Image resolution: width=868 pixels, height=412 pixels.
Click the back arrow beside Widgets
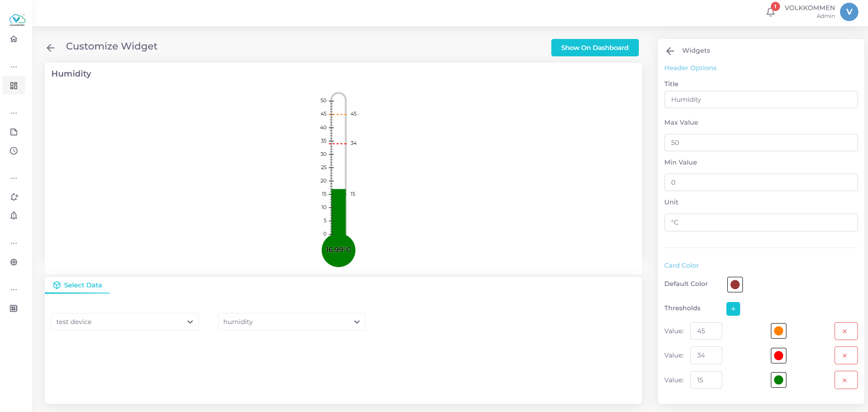click(670, 51)
